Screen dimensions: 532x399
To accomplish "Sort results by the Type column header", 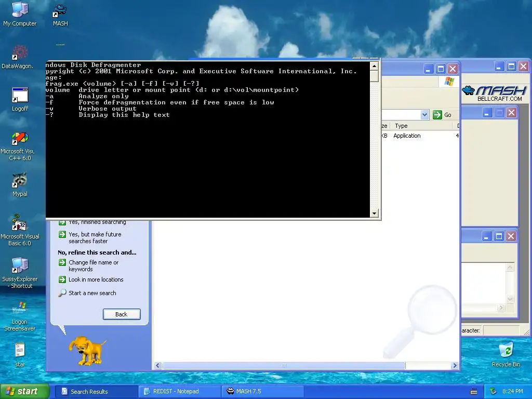I will 421,126.
